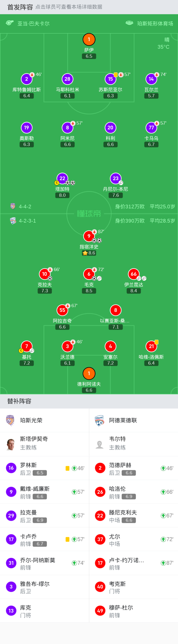Open substitute 哈洛伦 number 26 row

pyautogui.click(x=133, y=492)
